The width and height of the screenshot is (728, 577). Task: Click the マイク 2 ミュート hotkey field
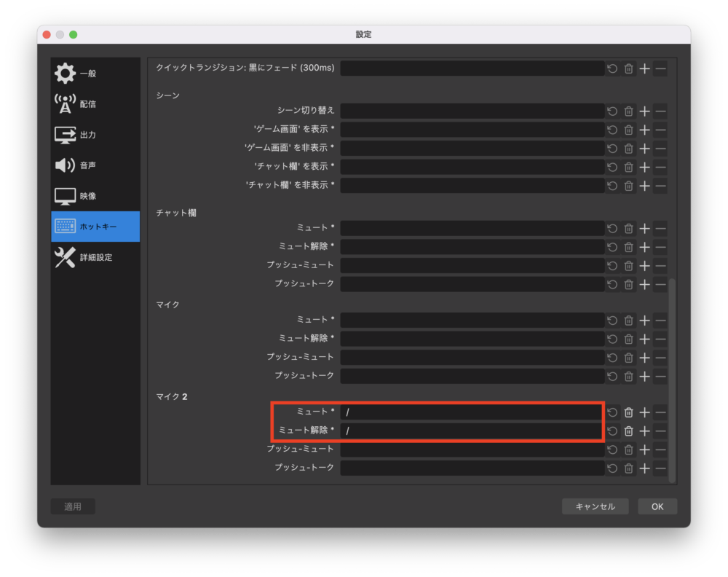472,412
